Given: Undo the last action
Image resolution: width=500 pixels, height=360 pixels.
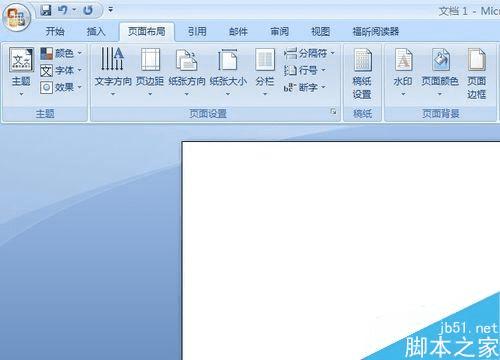Looking at the screenshot, I should pyautogui.click(x=63, y=10).
